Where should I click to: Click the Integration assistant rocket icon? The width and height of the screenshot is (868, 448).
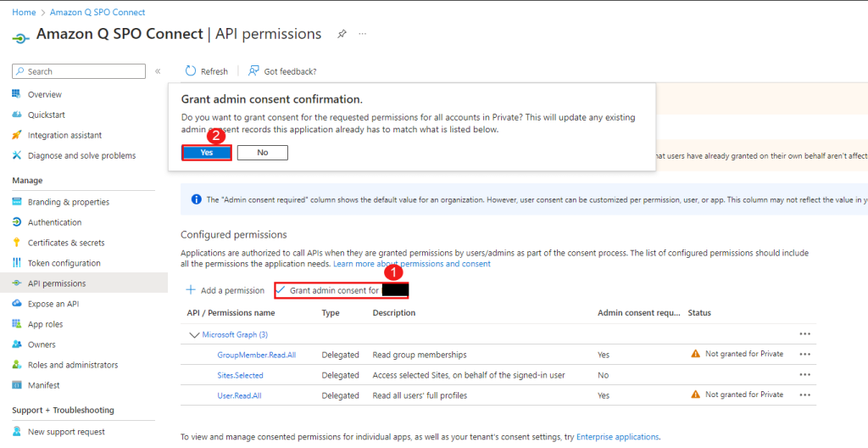[17, 135]
